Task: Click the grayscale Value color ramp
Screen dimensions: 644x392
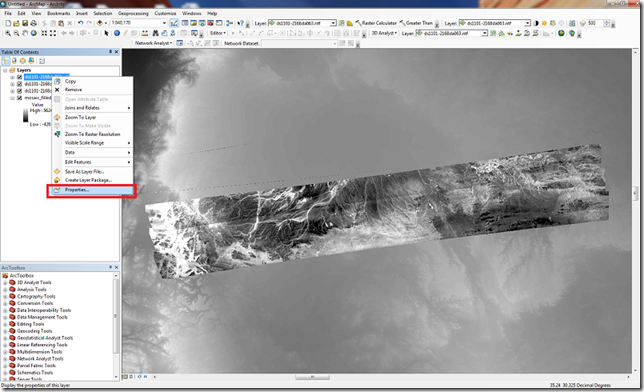Action: 25,115
